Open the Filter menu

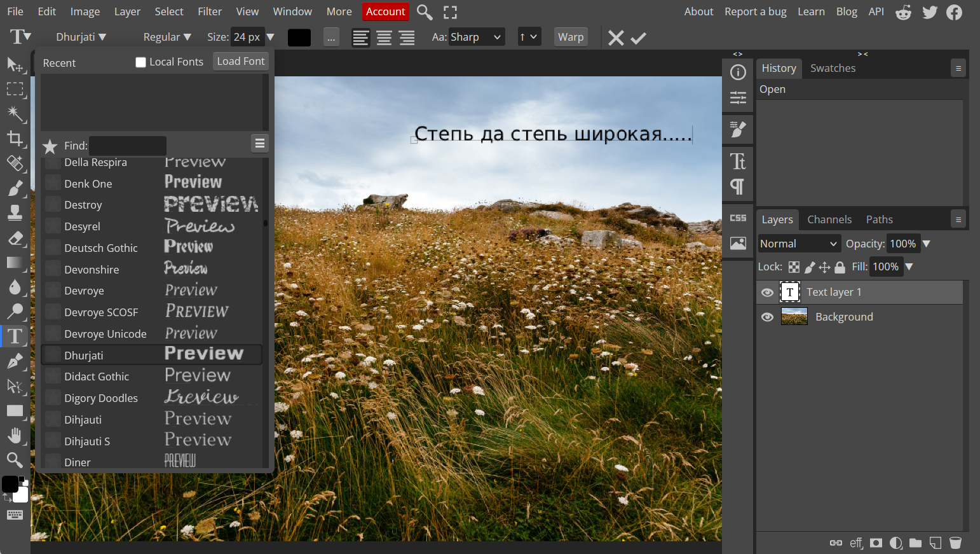coord(209,11)
